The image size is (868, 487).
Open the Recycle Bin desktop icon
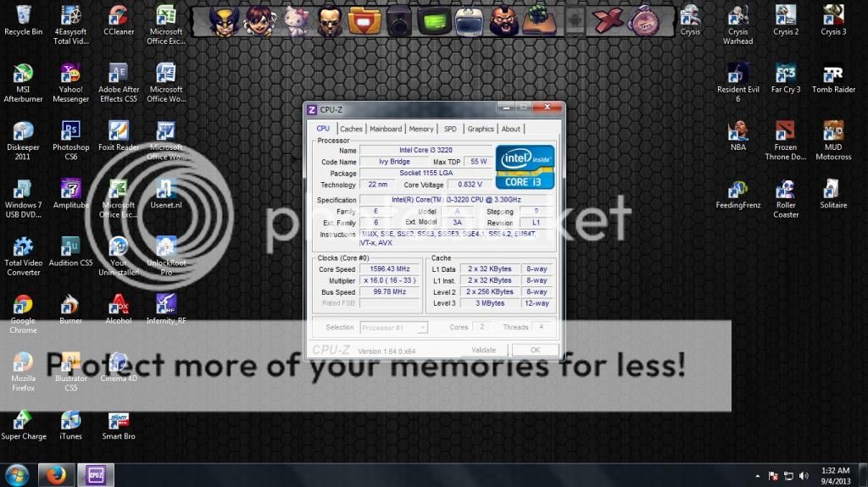(x=23, y=20)
